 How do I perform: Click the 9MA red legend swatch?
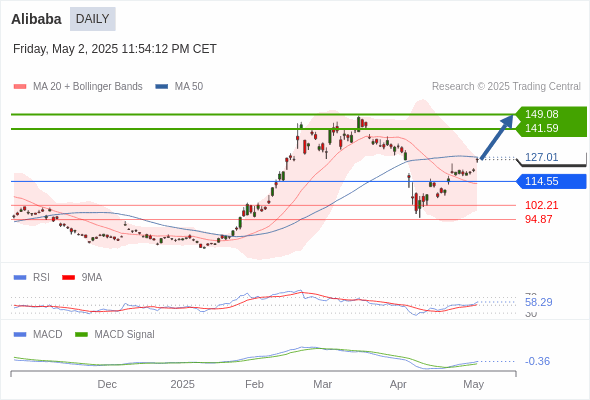pyautogui.click(x=68, y=278)
